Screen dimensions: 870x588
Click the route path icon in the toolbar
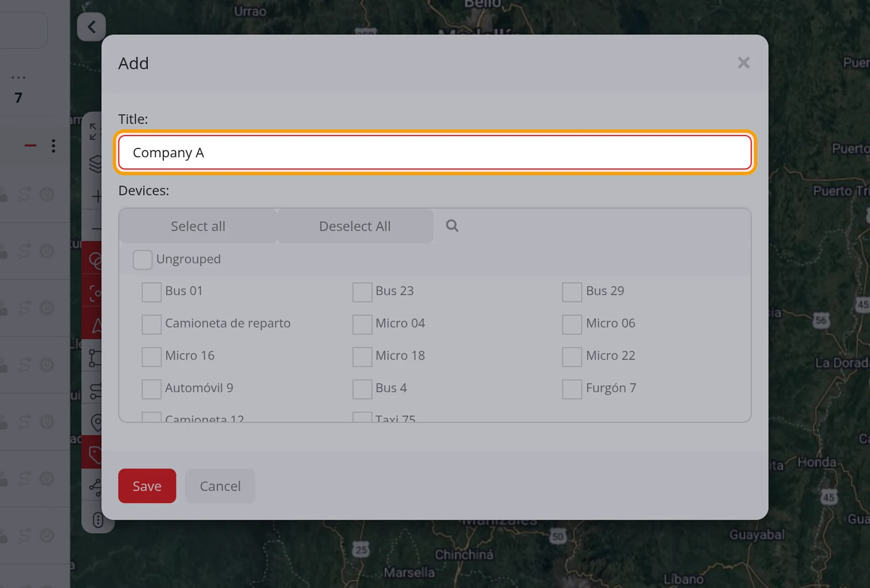pyautogui.click(x=96, y=358)
